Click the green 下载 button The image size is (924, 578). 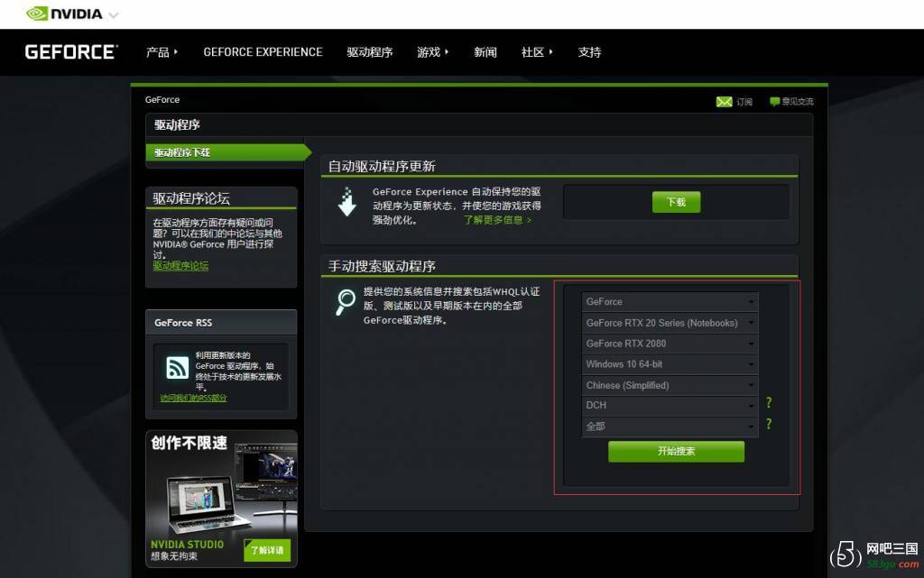(676, 202)
